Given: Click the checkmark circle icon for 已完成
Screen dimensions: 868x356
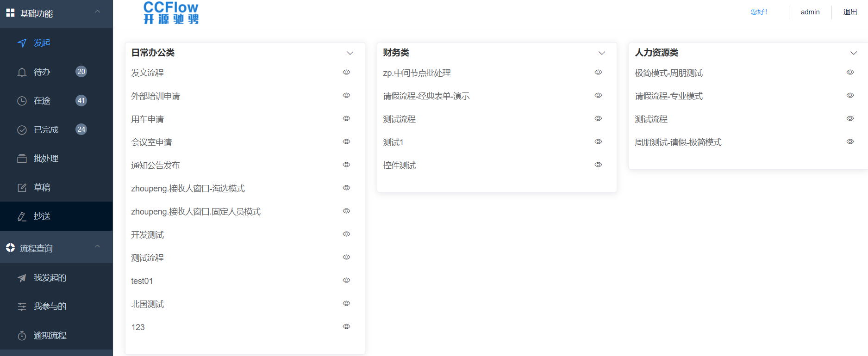Looking at the screenshot, I should (x=22, y=130).
